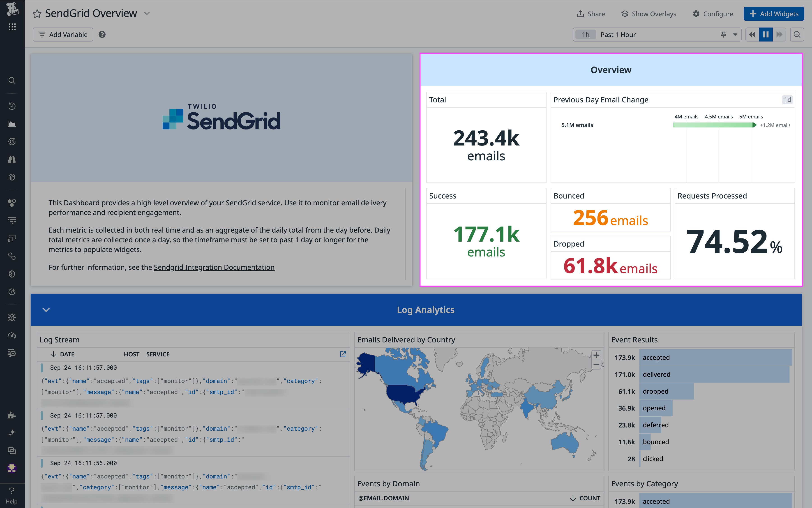Open the apps grid below the Datadog logo
The height and width of the screenshot is (508, 812).
click(x=12, y=27)
